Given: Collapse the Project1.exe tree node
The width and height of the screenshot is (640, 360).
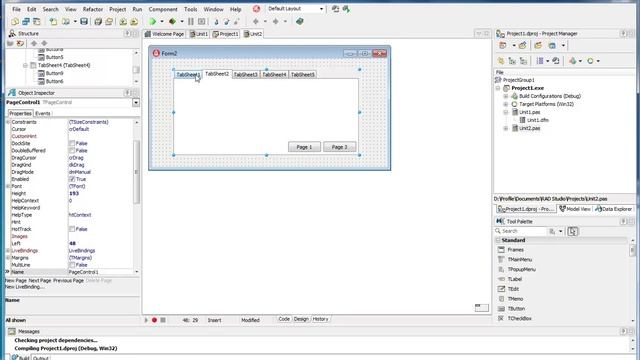Looking at the screenshot, I should (x=498, y=88).
